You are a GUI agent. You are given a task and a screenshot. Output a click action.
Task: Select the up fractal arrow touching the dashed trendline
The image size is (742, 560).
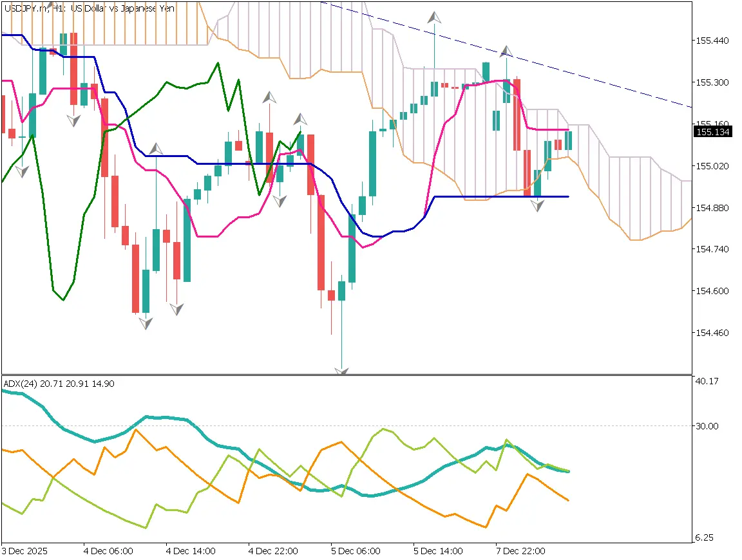click(x=506, y=51)
